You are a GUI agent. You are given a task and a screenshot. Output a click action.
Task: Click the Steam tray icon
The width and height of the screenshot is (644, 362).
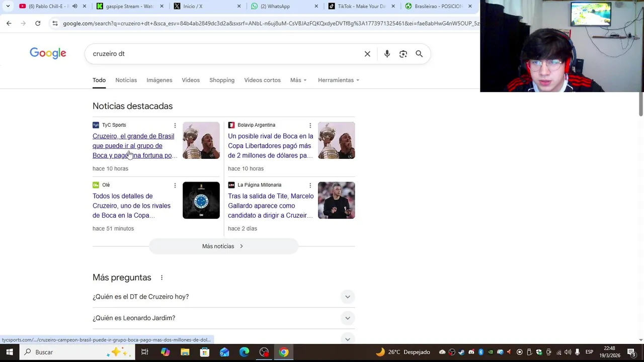pyautogui.click(x=461, y=352)
